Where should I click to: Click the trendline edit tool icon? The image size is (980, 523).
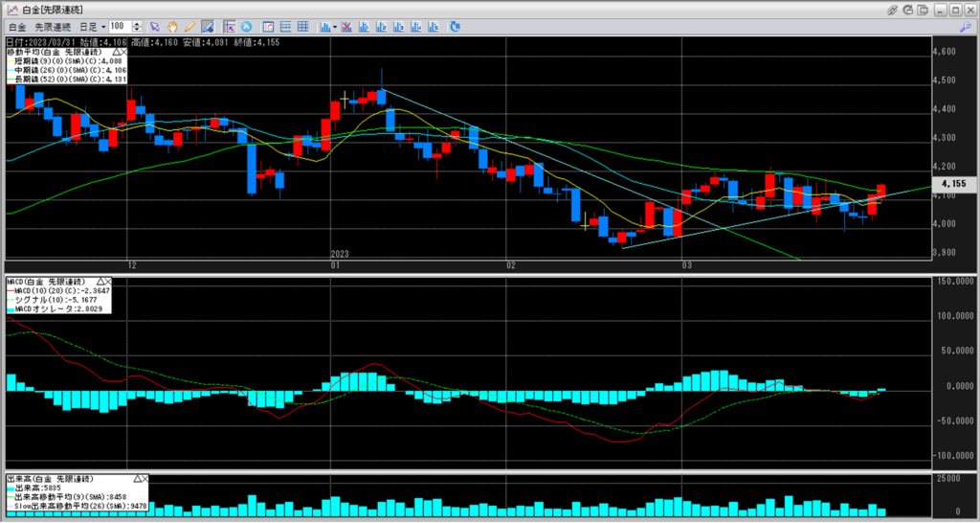[208, 26]
